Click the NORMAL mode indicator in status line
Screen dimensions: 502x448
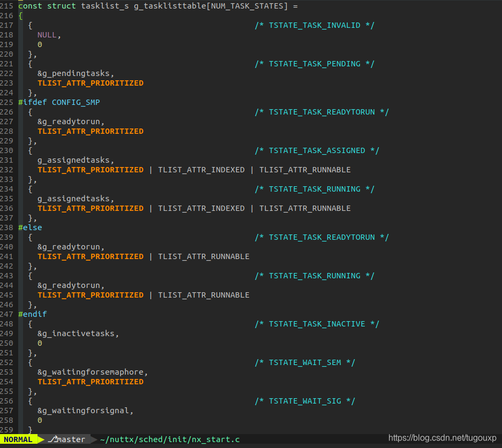pyautogui.click(x=18, y=439)
